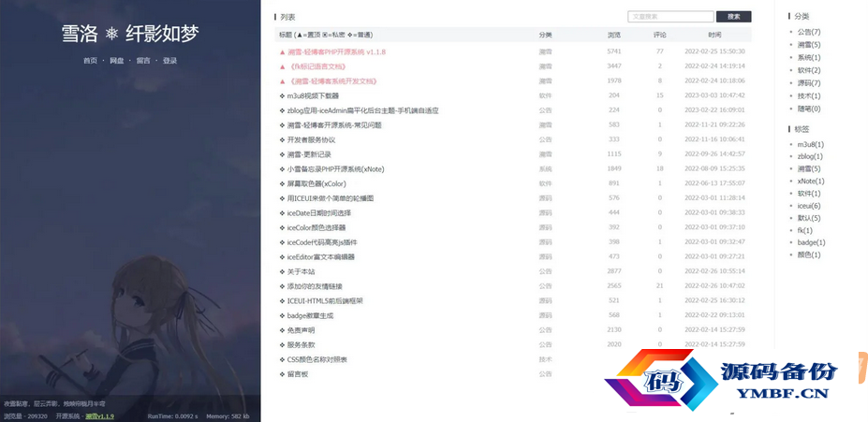The image size is (868, 422).
Task: Open post iceDate日期时间选择
Action: coord(319,213)
